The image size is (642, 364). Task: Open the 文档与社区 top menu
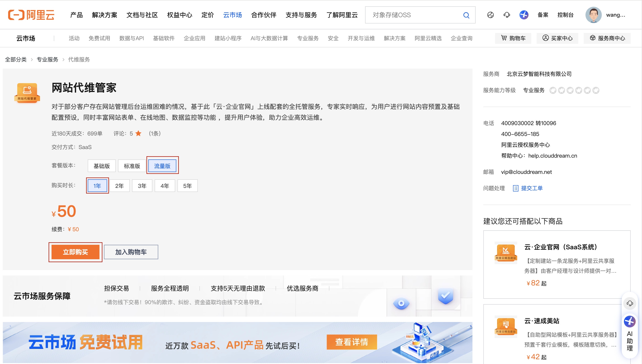(x=142, y=15)
